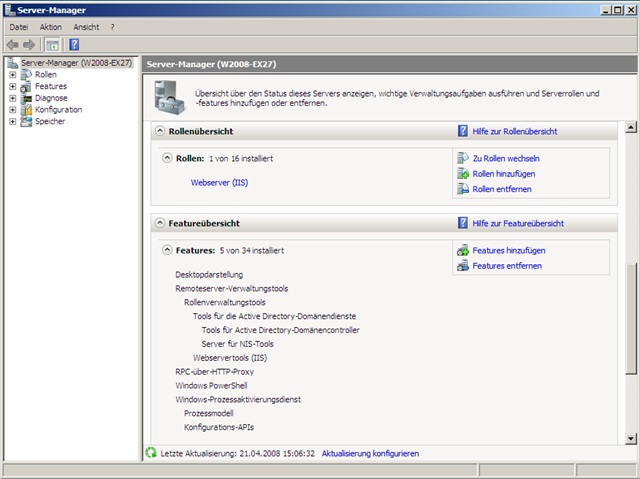Screen dimensions: 640x479
Task: Click the Konfiguration tree icon
Action: [x=26, y=110]
